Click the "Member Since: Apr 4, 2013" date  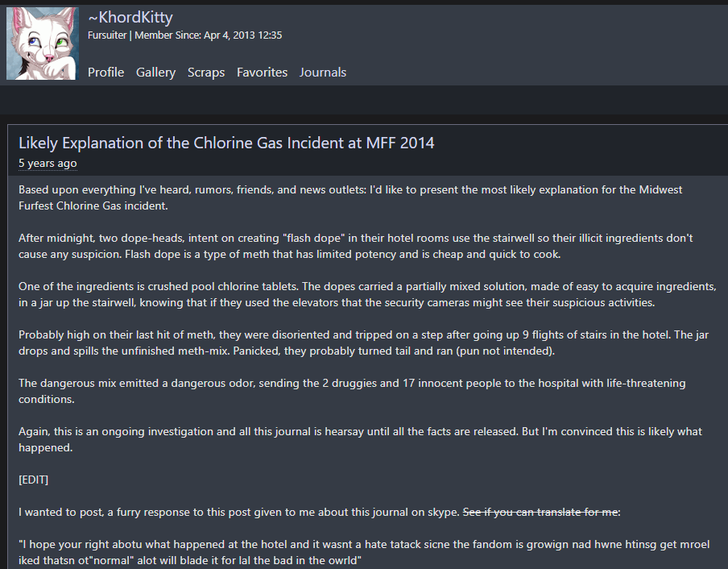[x=208, y=35]
